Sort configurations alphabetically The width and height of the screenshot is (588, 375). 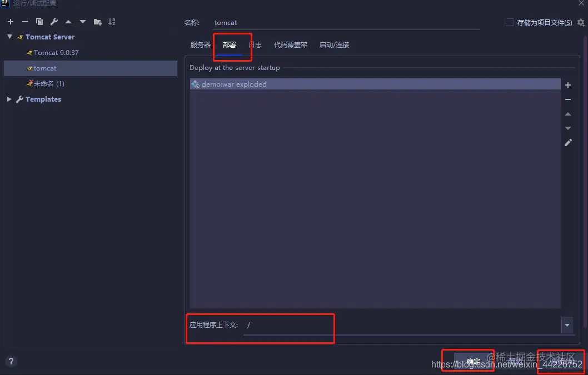[112, 22]
